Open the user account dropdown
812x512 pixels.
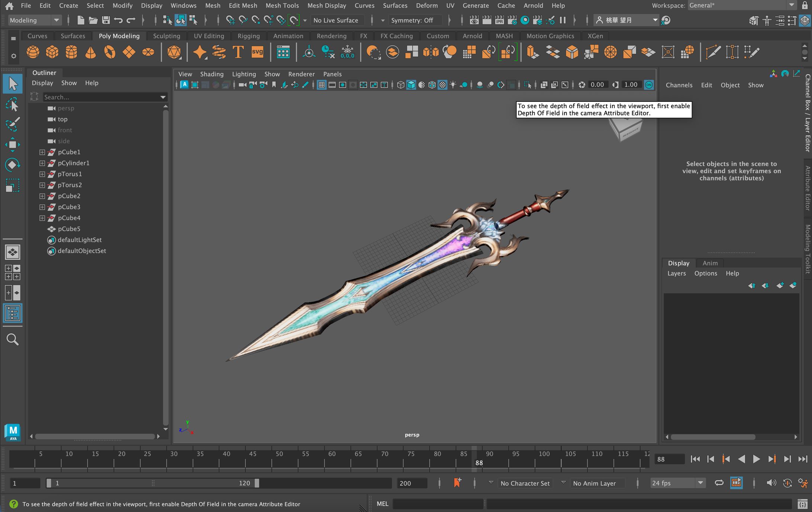click(626, 20)
